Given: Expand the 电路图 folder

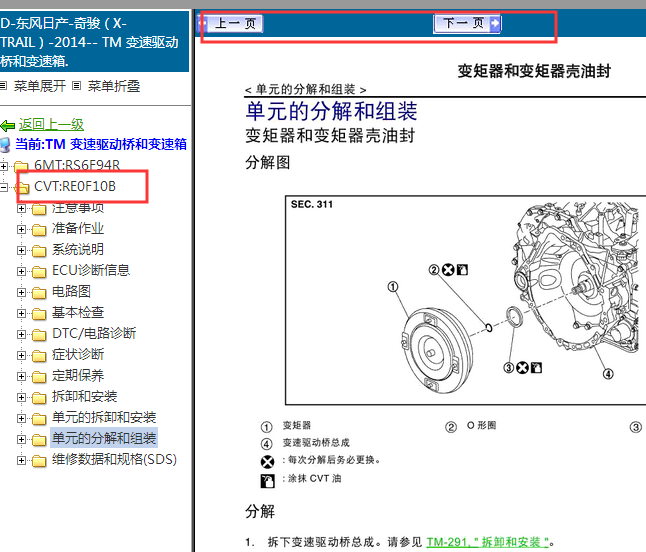Looking at the screenshot, I should [x=21, y=292].
